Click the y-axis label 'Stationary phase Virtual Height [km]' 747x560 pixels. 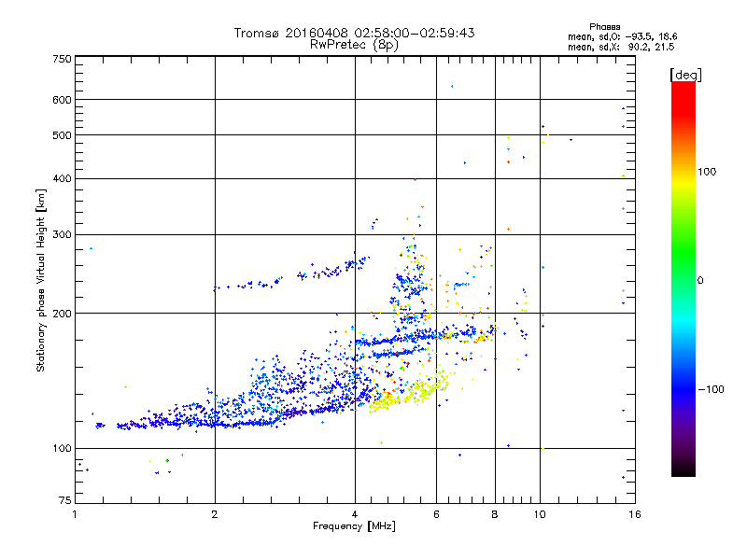[x=41, y=281]
